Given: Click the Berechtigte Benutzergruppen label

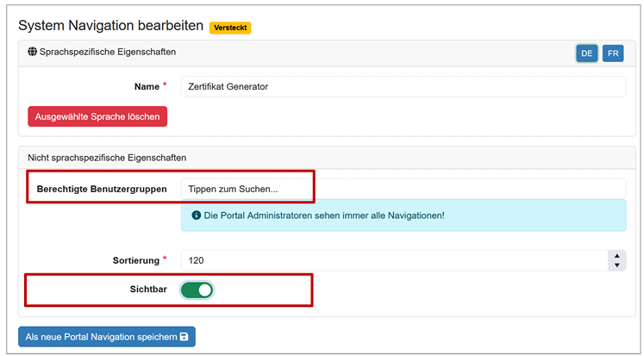Looking at the screenshot, I should pos(102,189).
